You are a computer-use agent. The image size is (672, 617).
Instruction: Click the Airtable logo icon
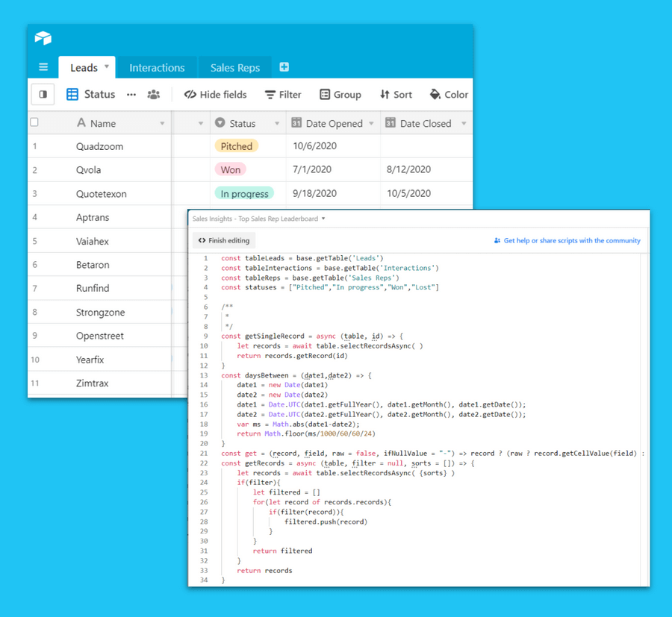43,39
